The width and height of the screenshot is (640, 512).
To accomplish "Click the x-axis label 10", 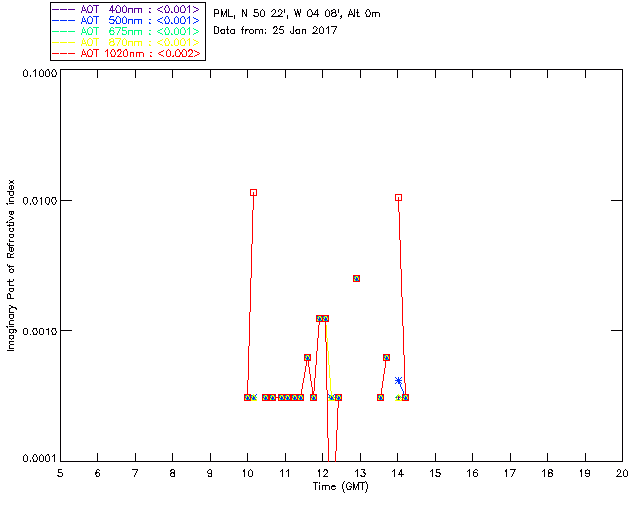I will pyautogui.click(x=247, y=473).
